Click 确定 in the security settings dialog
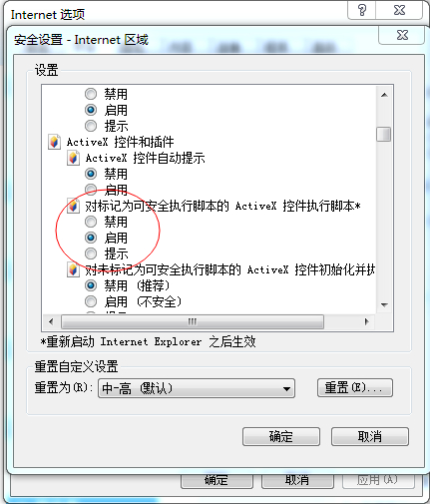Viewport: 430px width, 504px height. click(281, 436)
